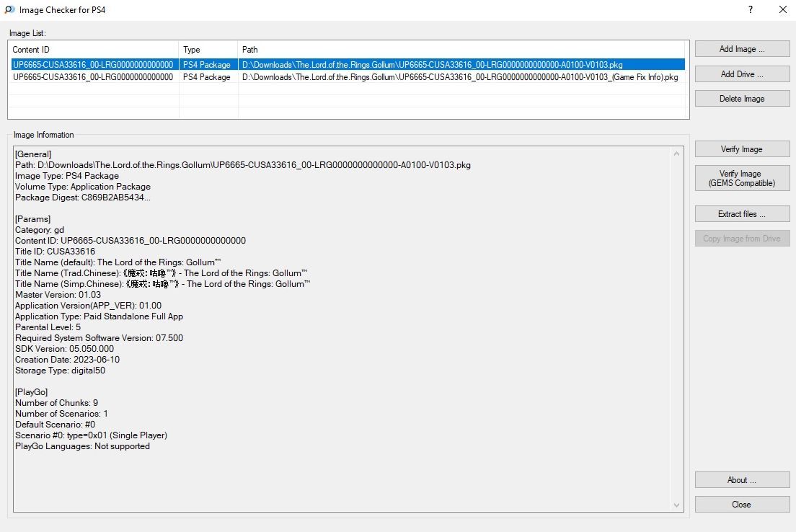The image size is (796, 532).
Task: Click the Title Name (Simp.Chinese) line
Action: click(x=163, y=284)
